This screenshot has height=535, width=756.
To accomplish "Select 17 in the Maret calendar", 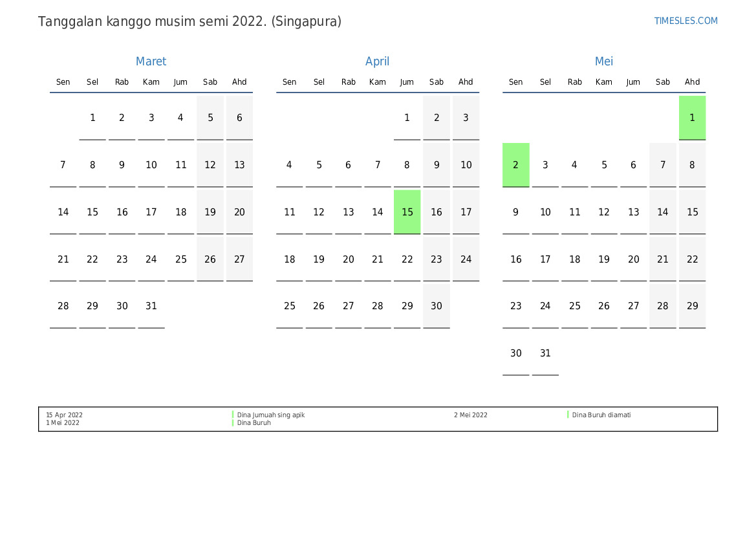I will tap(151, 212).
